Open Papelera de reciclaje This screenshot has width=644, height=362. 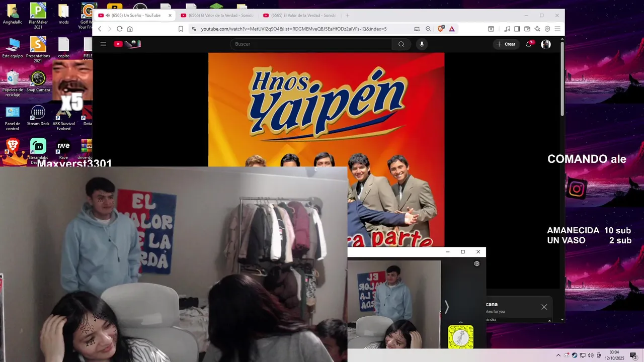(x=13, y=83)
